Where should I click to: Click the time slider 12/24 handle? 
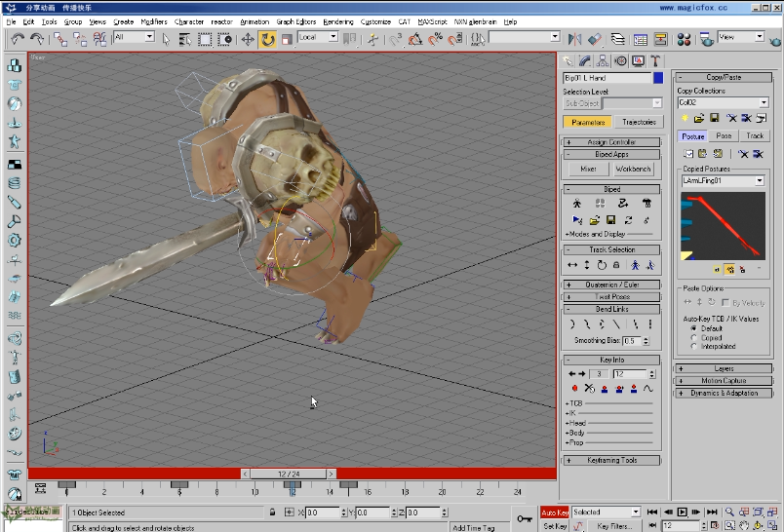(x=289, y=474)
